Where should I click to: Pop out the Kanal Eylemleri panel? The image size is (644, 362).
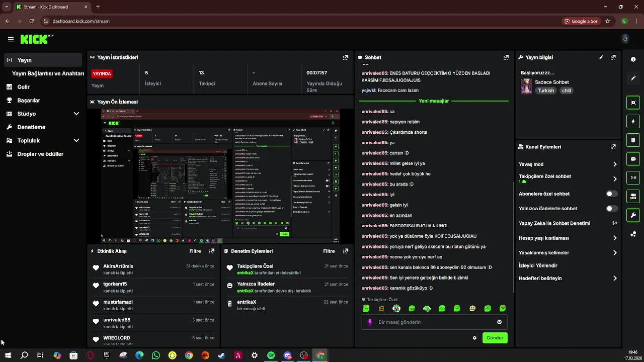(613, 147)
